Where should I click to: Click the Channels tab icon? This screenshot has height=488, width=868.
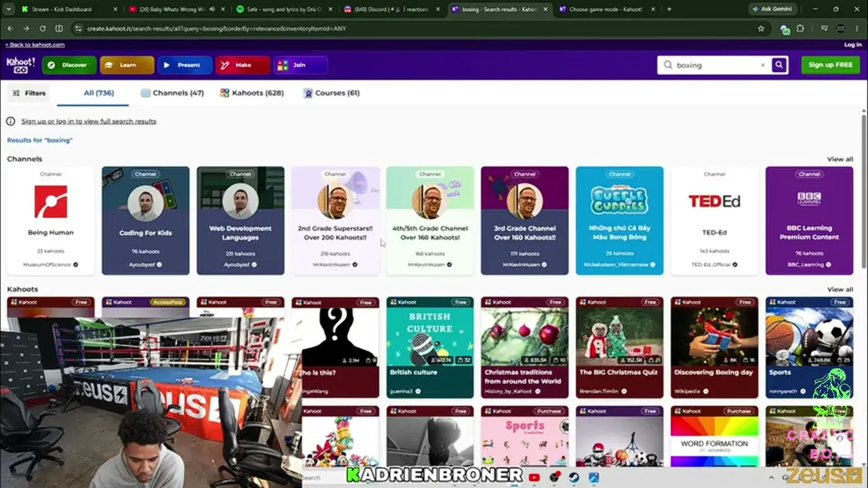145,93
